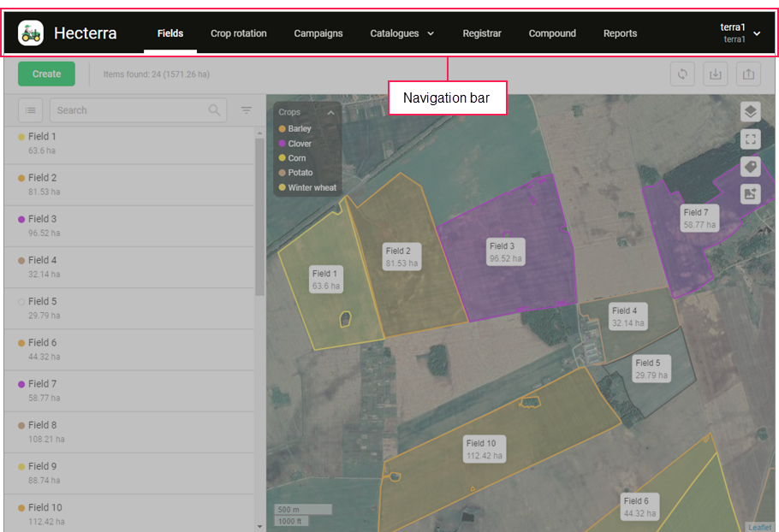Screen dimensions: 779x532
Task: Click the import download icon
Action: pos(716,74)
